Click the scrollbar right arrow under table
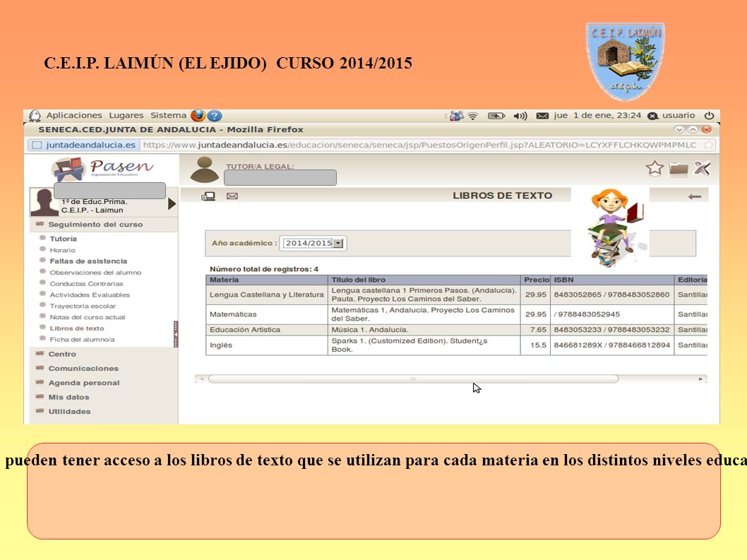Screen dimensions: 747x560 (x=701, y=379)
